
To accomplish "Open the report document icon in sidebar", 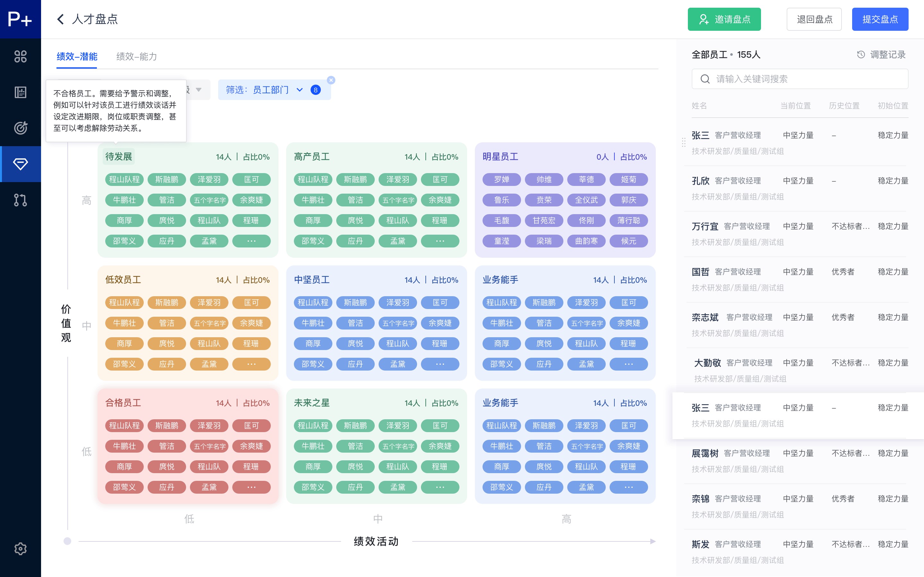I will click(x=20, y=92).
